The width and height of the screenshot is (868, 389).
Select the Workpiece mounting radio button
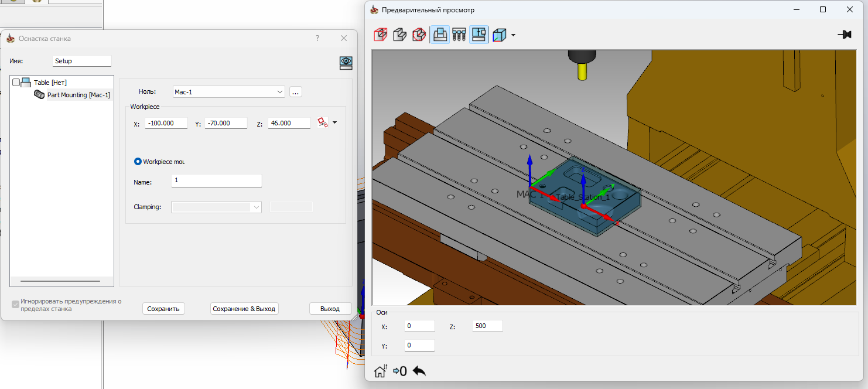(x=138, y=162)
